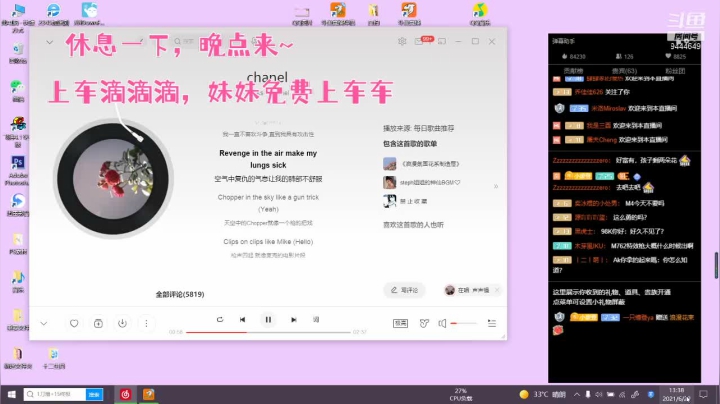720x404 pixels.
Task: Add song to playlist with collect icon
Action: click(x=98, y=323)
